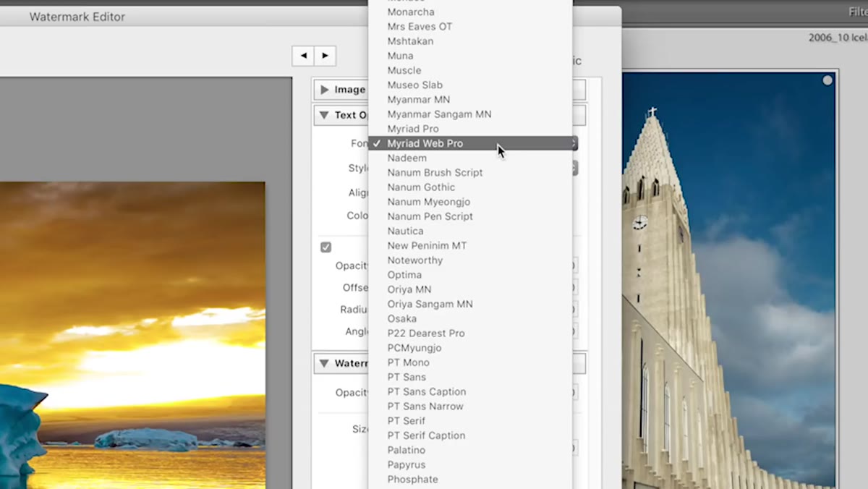Choose Museo Slab font
The width and height of the screenshot is (868, 489).
click(470, 85)
